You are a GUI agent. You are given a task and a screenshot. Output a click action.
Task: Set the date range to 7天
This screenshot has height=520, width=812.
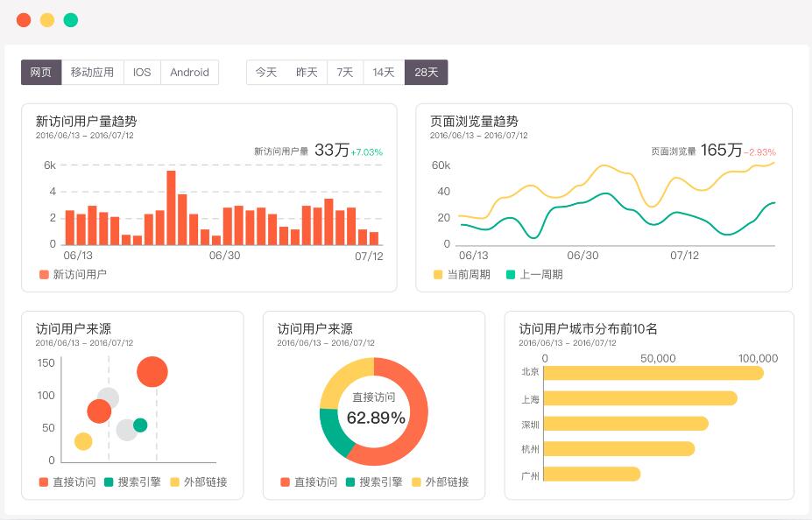345,73
